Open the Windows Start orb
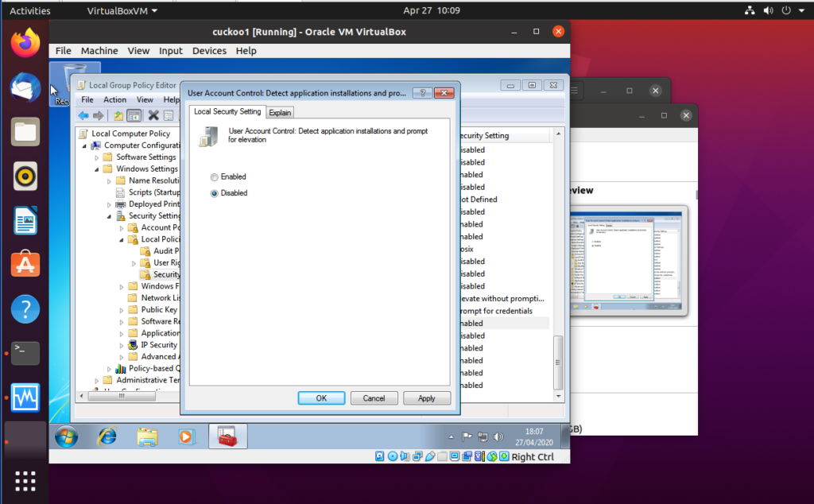Viewport: 814px width, 504px height. click(x=65, y=436)
